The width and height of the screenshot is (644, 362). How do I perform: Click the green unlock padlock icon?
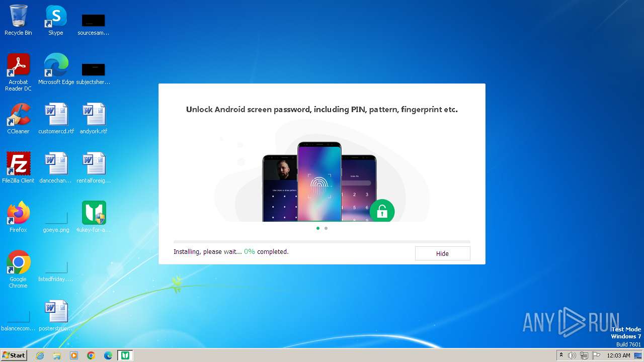point(382,211)
